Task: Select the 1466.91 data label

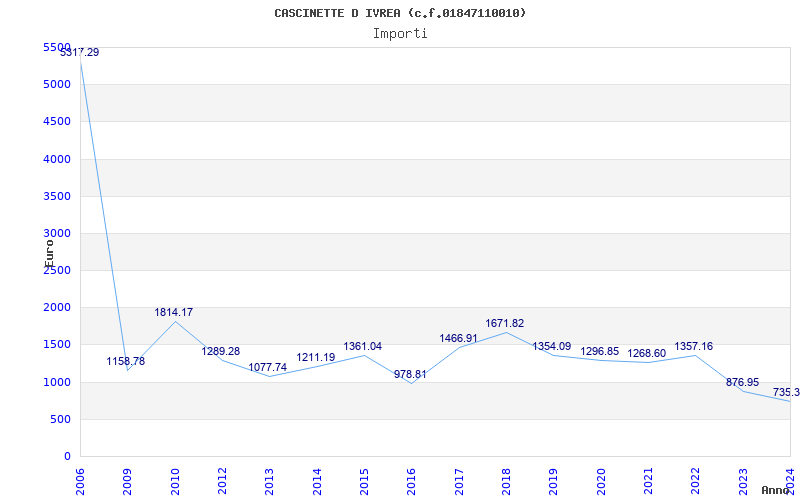Action: [459, 338]
